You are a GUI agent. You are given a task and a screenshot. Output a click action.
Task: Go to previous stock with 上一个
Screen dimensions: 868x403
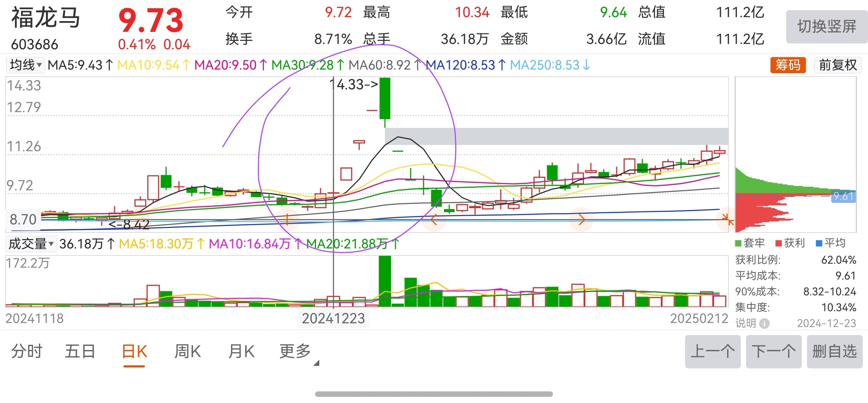tap(712, 352)
